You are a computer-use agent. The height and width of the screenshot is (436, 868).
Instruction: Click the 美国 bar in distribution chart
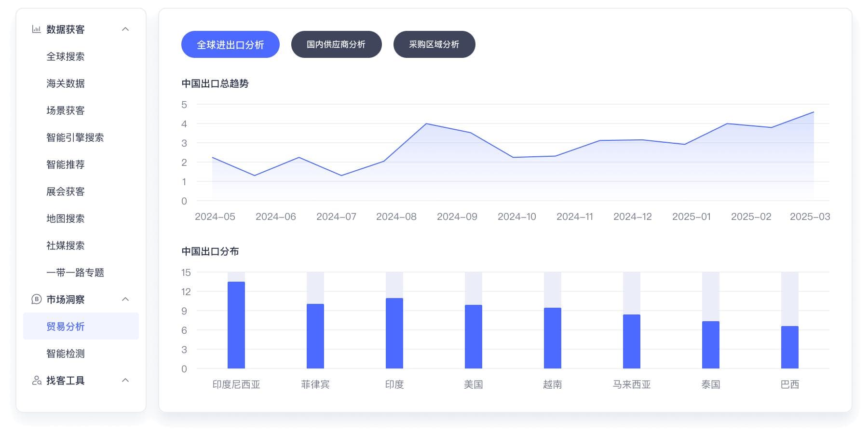tap(474, 337)
